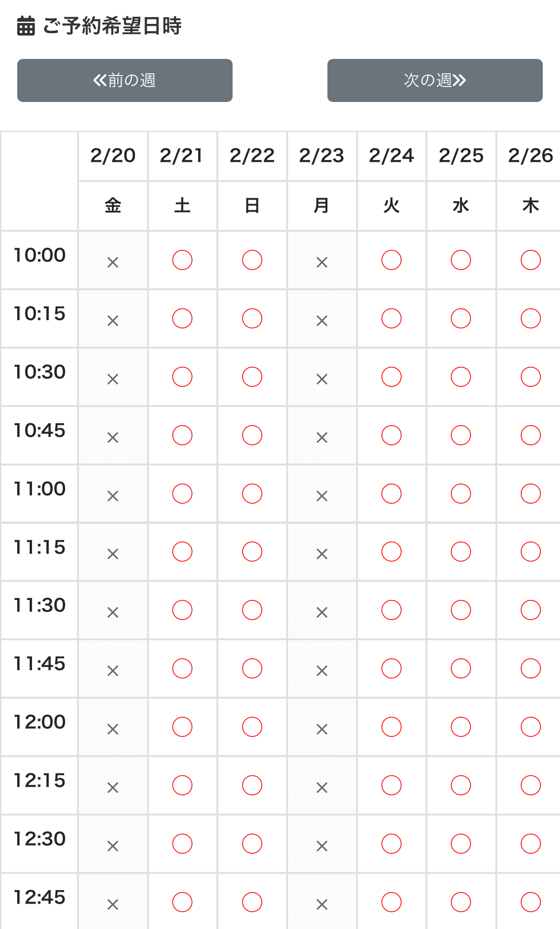This screenshot has width=560, height=929.
Task: Select available circle 2/21 at 12:45
Action: (182, 902)
